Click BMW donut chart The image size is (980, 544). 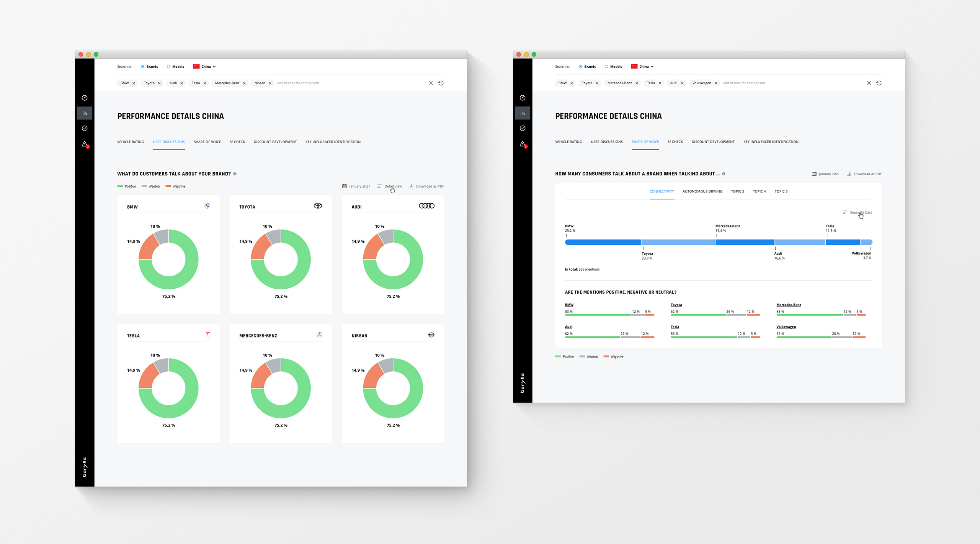point(168,259)
